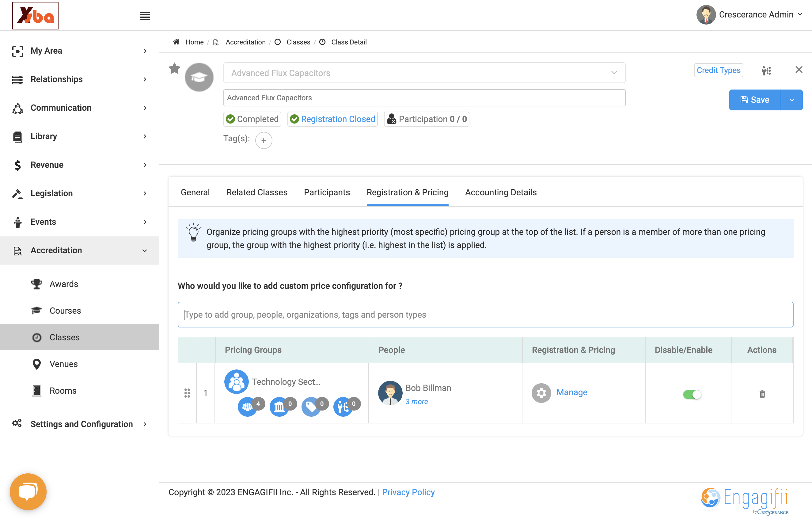812x520 pixels.
Task: Switch to the Accounting Details tab
Action: 501,193
